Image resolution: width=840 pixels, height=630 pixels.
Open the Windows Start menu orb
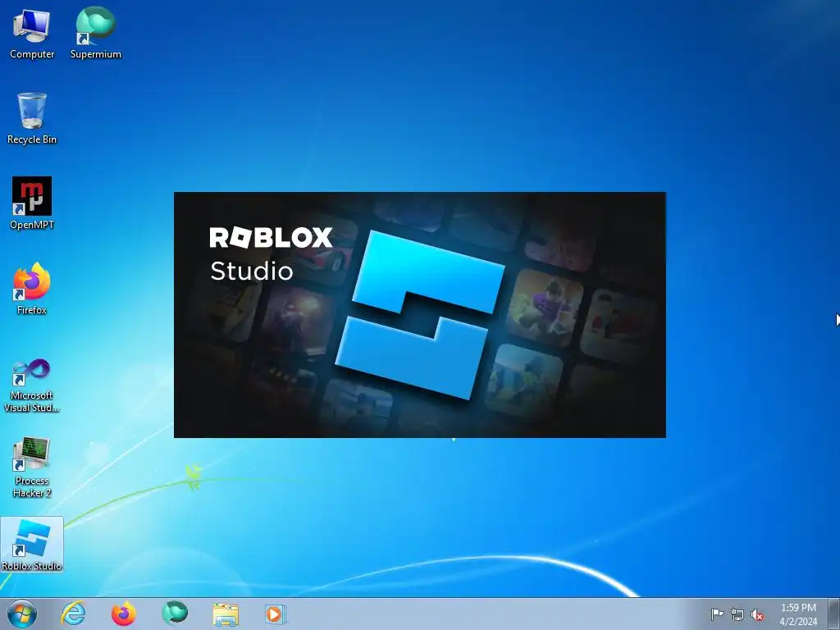[22, 614]
